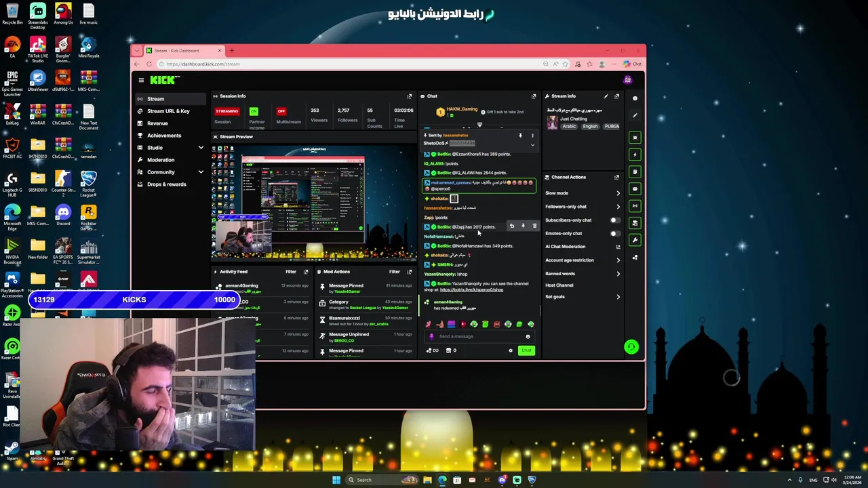Pop out the Stream info panel
Image resolution: width=868 pixels, height=488 pixels.
[616, 96]
